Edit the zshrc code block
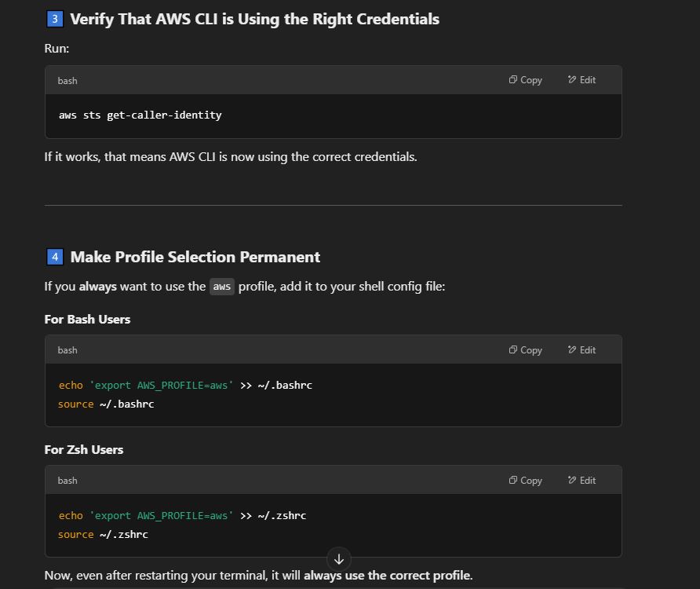Image resolution: width=700 pixels, height=589 pixels. point(582,481)
